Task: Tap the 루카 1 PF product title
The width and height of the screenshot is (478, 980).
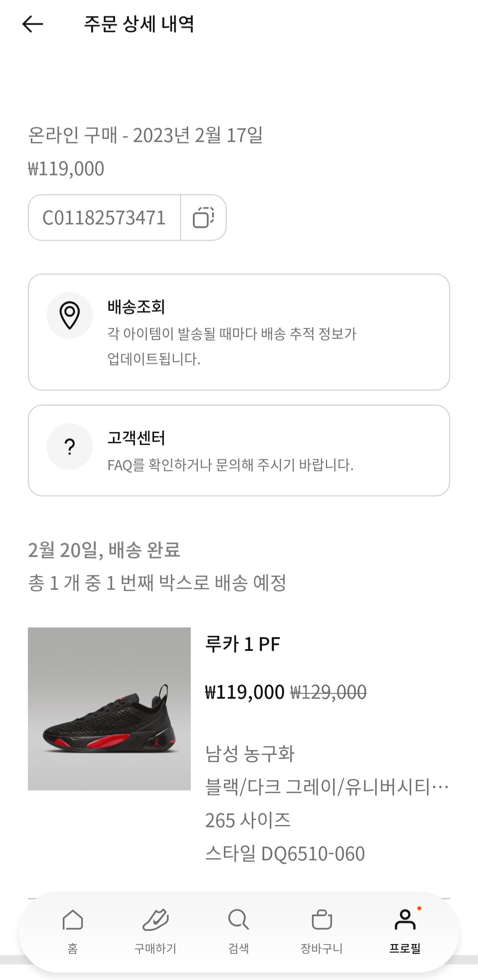Action: click(243, 644)
